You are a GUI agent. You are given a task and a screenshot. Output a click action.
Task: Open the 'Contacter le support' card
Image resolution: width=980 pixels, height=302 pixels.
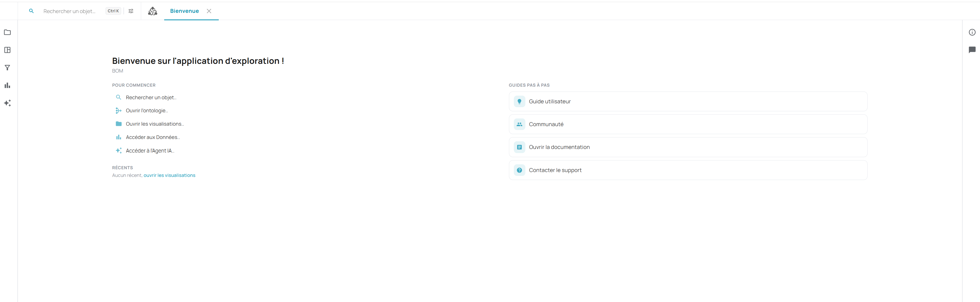(688, 170)
